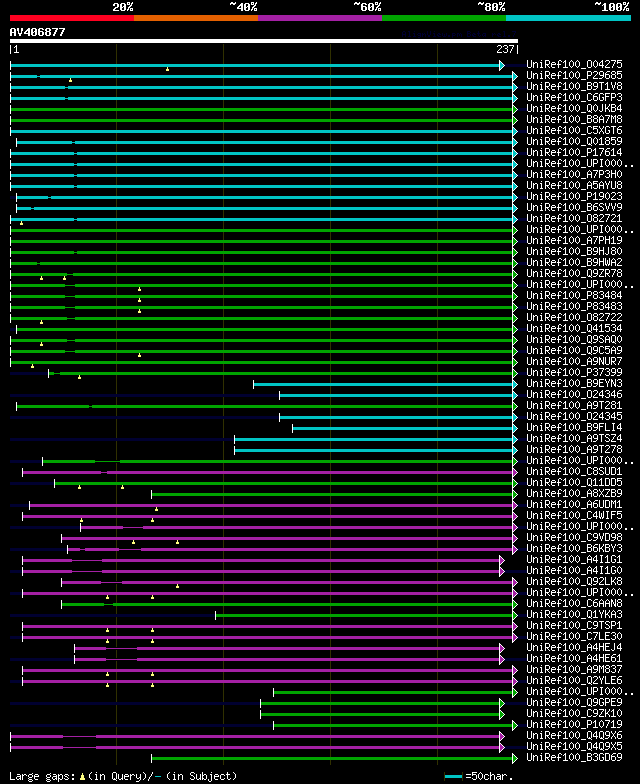Select UniRef100_A4I1G1 text
Viewport: 640px width, 784px height.
point(574,560)
